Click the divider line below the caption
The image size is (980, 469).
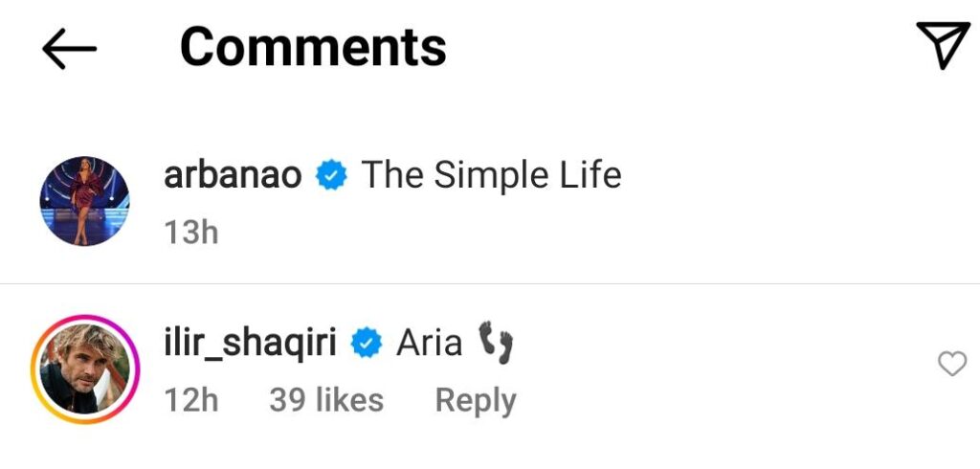[x=490, y=283]
